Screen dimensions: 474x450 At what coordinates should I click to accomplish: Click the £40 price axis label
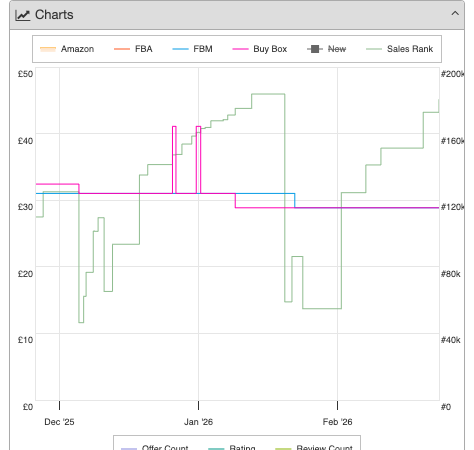click(x=25, y=141)
